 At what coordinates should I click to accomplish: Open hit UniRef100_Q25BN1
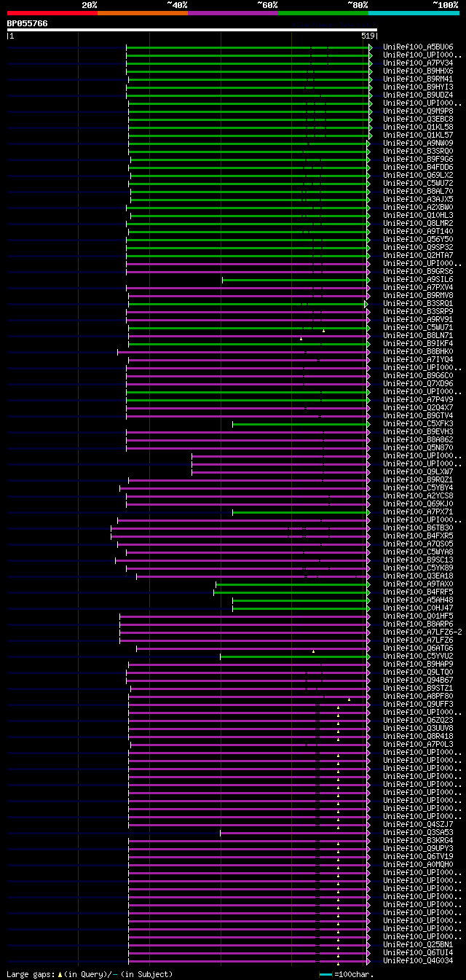tap(418, 944)
